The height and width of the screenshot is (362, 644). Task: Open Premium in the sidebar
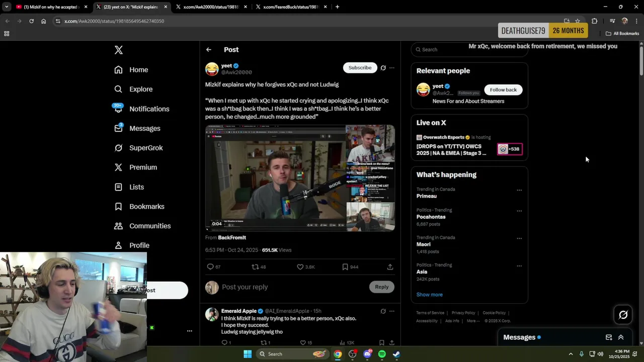tap(135, 167)
